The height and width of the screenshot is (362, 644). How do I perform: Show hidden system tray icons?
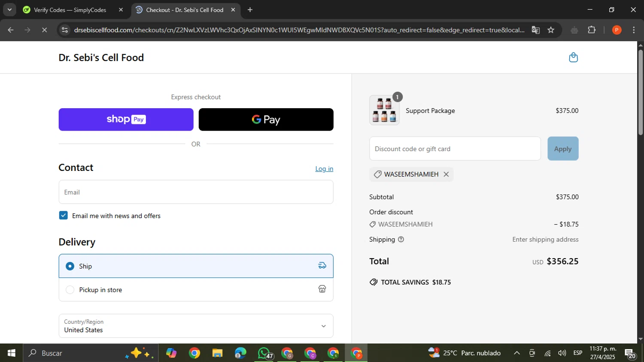pyautogui.click(x=517, y=353)
